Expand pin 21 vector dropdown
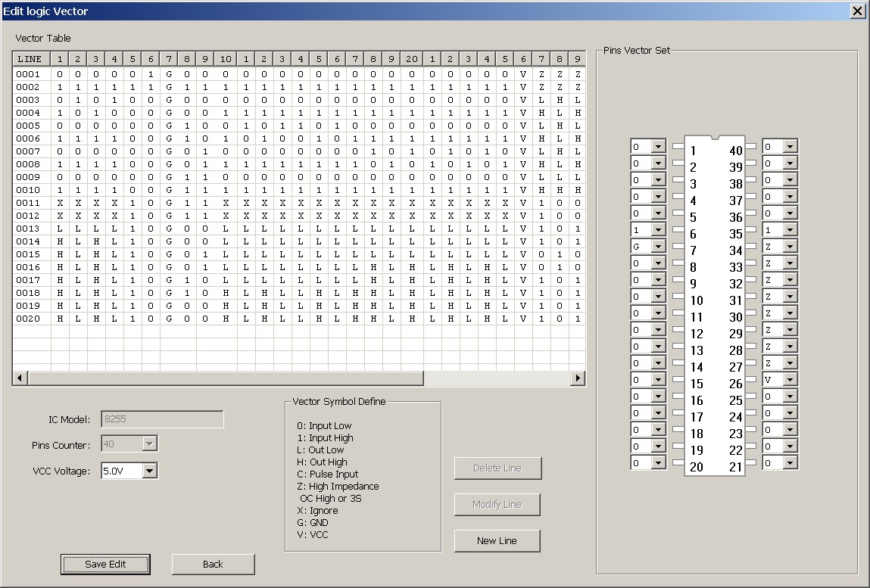 click(790, 462)
